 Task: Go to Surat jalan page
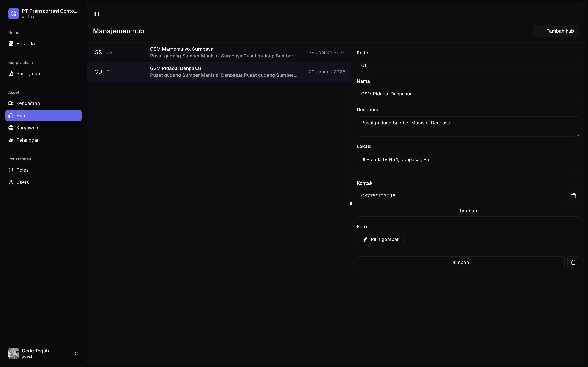coord(28,74)
